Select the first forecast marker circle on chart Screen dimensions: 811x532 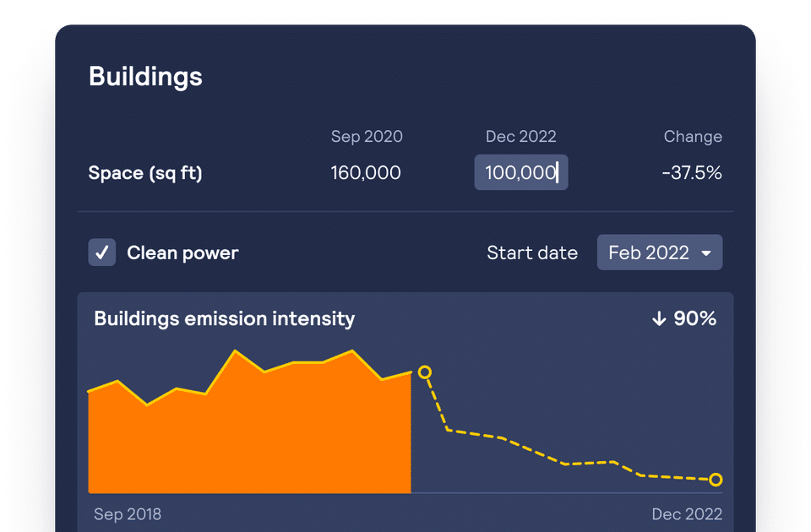pyautogui.click(x=425, y=372)
